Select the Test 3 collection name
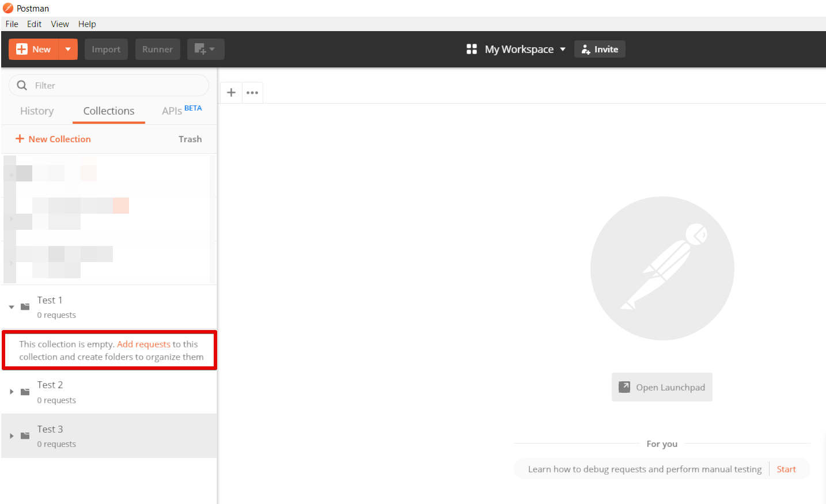Screen dimensions: 826x504 50,429
